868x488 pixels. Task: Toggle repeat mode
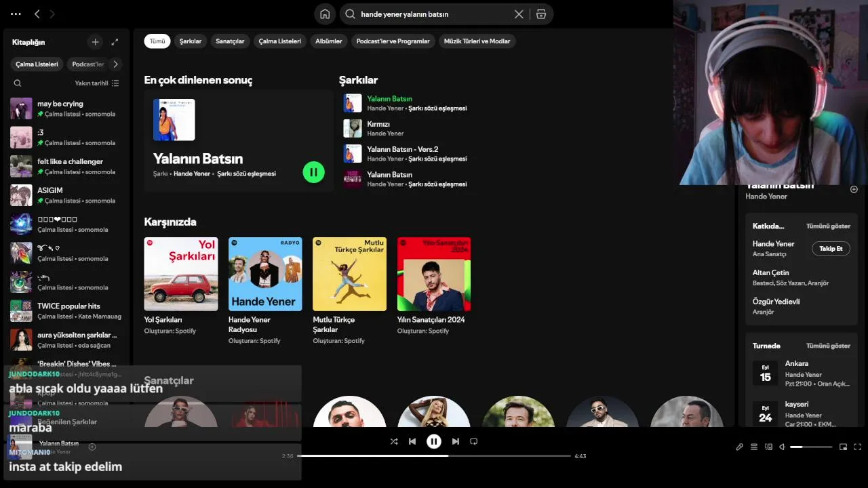(474, 441)
